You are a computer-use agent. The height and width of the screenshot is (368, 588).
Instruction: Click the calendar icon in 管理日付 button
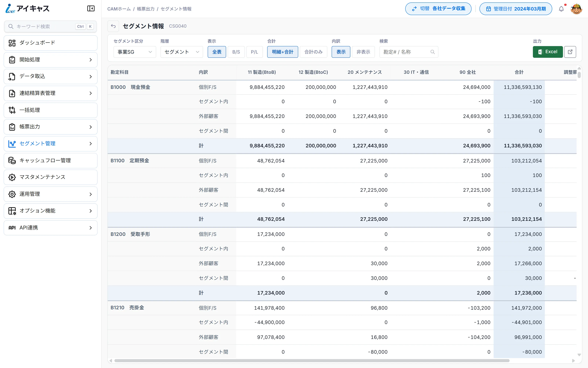488,9
